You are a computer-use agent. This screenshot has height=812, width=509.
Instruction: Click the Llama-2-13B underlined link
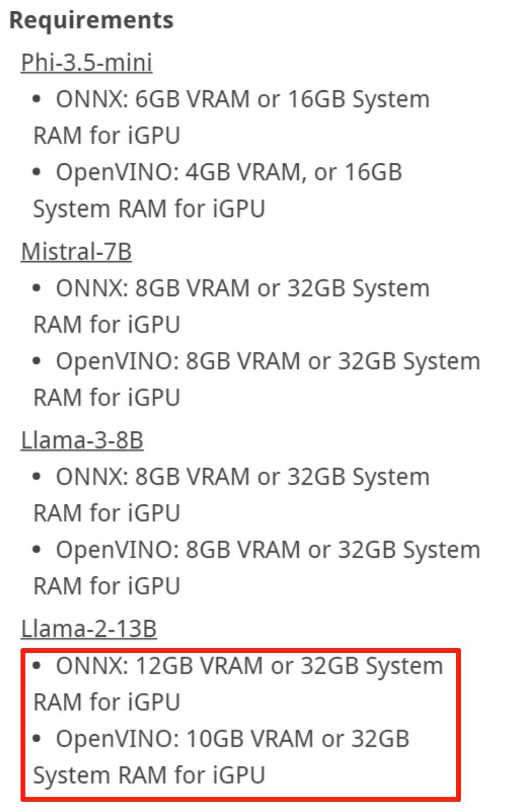click(x=89, y=629)
